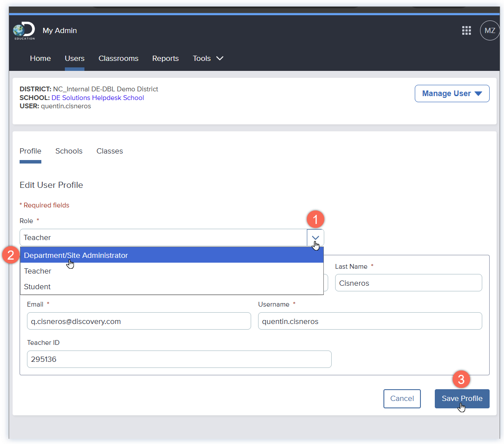Focus the Teacher ID text field
Screen dimensions: 504x444
(179, 360)
